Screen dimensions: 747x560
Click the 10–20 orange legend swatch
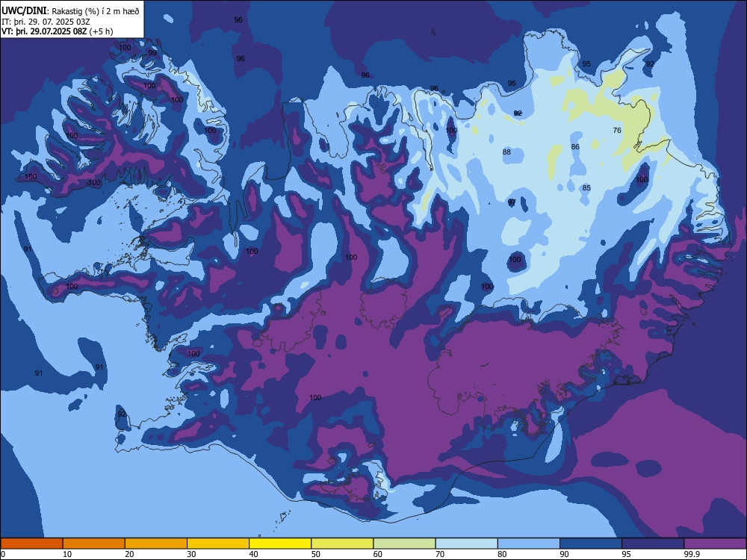click(x=94, y=544)
